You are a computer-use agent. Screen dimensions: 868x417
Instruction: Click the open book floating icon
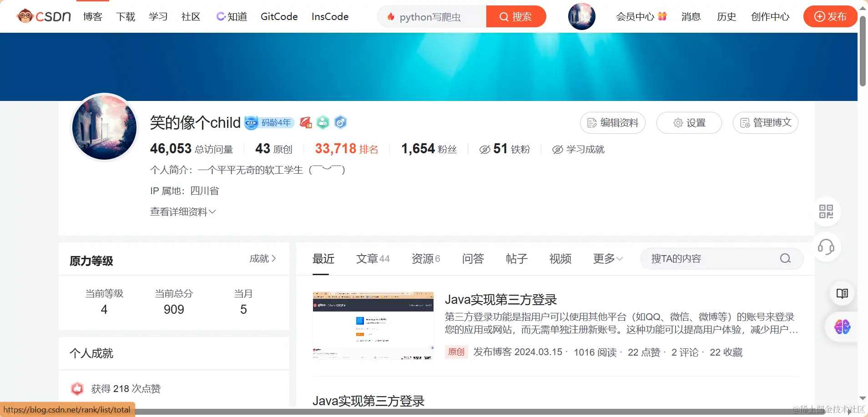[x=842, y=293]
